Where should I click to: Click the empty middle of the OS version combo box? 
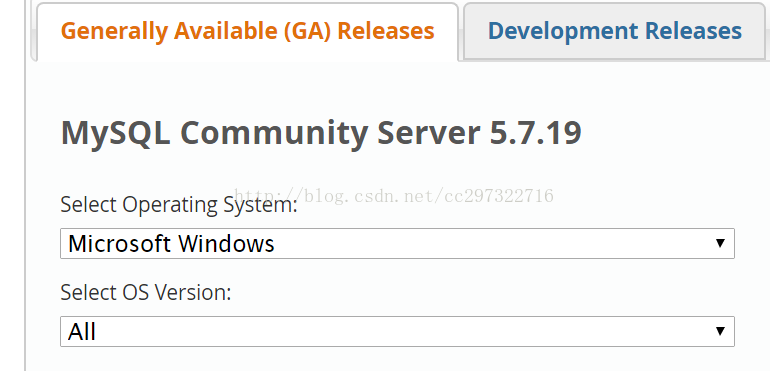point(403,332)
